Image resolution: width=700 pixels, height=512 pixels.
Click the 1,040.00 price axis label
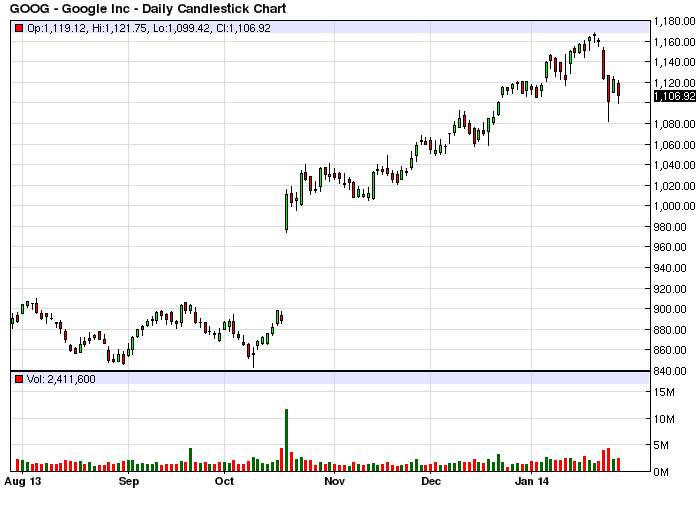[x=675, y=165]
